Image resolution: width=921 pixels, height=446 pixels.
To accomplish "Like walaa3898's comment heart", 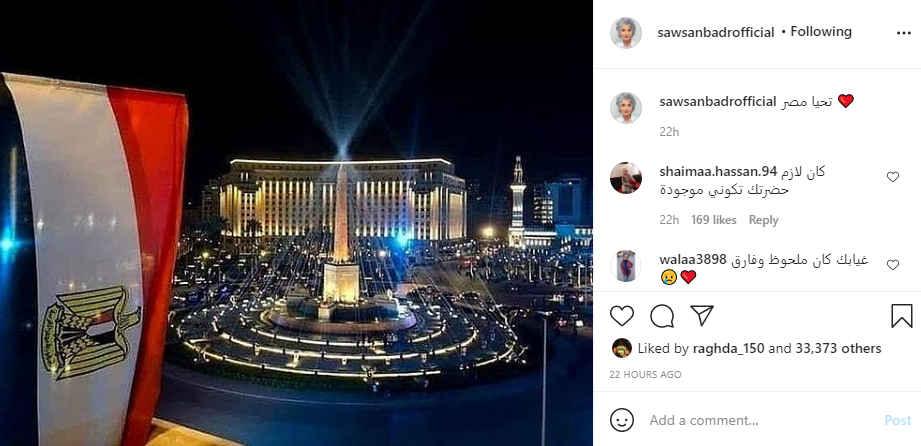I will point(893,265).
